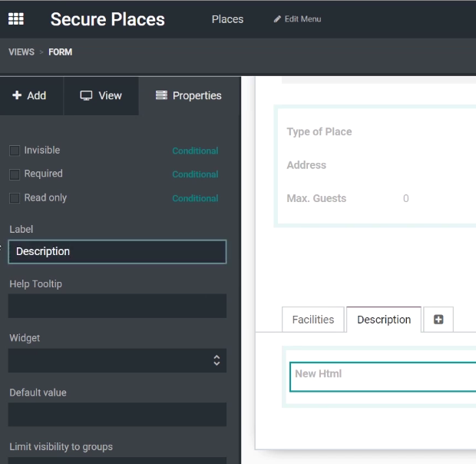Screen dimensions: 476x464
Task: Toggle the Invisible checkbox
Action: tap(15, 151)
